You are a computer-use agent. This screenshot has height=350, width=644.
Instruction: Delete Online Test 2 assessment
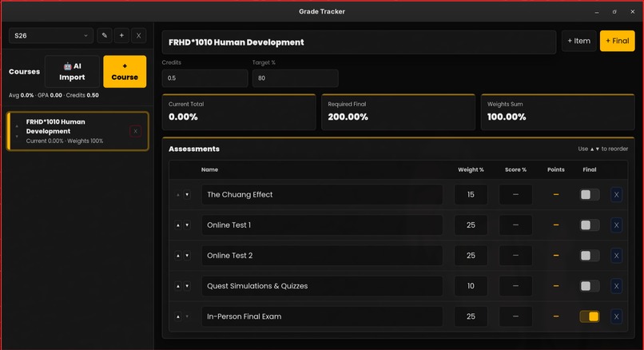pyautogui.click(x=616, y=256)
